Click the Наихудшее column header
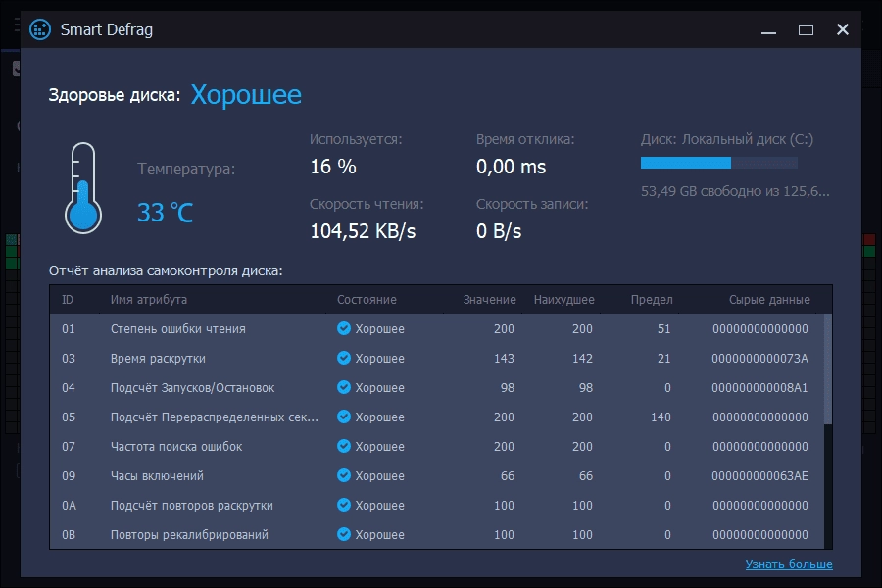This screenshot has height=588, width=882. 564,299
